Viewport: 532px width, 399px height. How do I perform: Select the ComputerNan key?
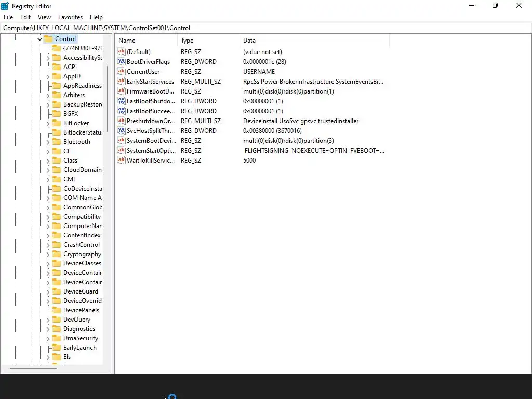pyautogui.click(x=83, y=225)
